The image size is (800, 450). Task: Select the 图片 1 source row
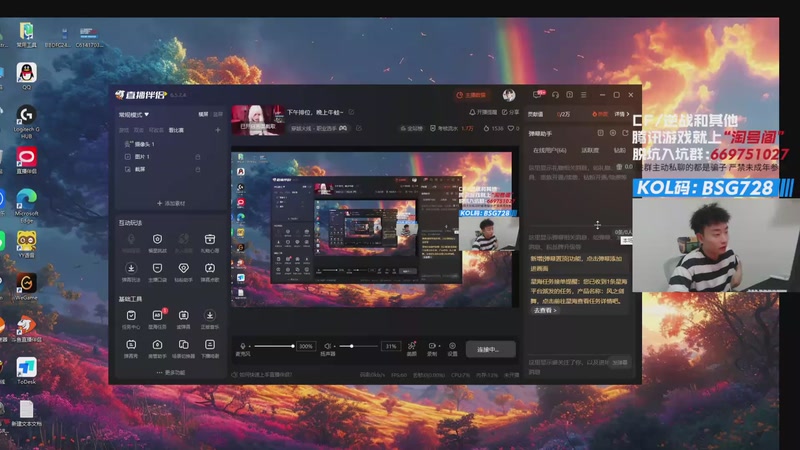(171, 157)
